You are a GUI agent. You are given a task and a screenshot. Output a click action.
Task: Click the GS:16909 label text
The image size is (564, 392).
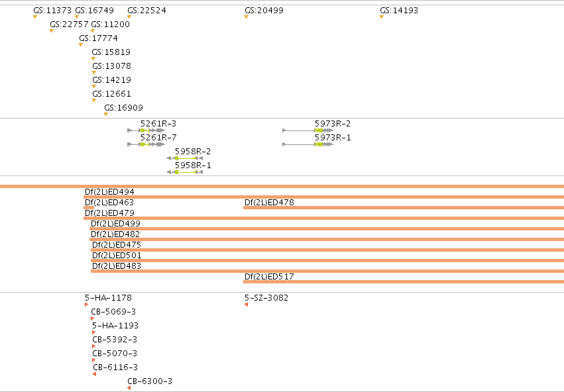[x=123, y=108]
